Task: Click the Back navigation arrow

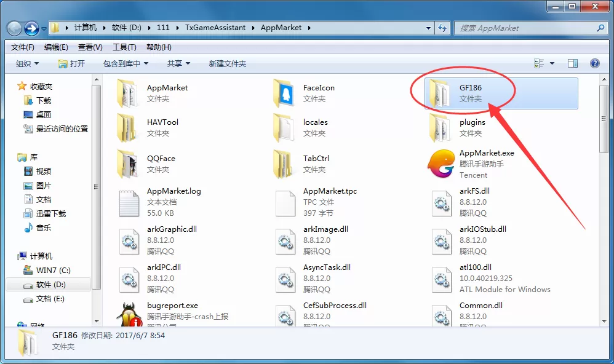Action: [x=15, y=28]
